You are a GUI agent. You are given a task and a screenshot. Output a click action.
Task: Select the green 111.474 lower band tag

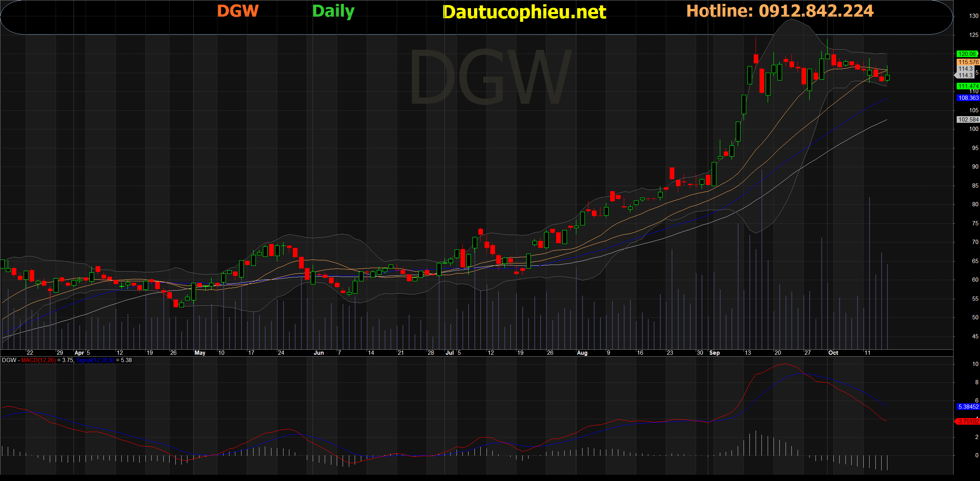pos(968,86)
